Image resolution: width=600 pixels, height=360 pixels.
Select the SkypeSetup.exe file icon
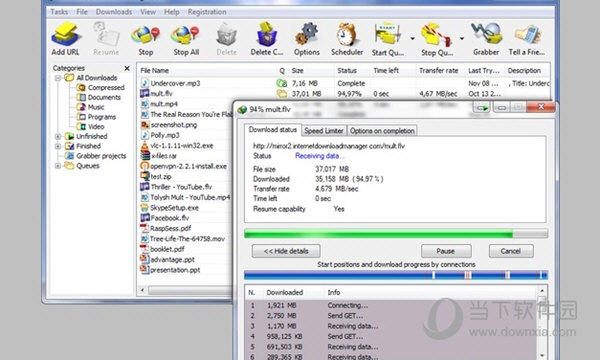(145, 208)
